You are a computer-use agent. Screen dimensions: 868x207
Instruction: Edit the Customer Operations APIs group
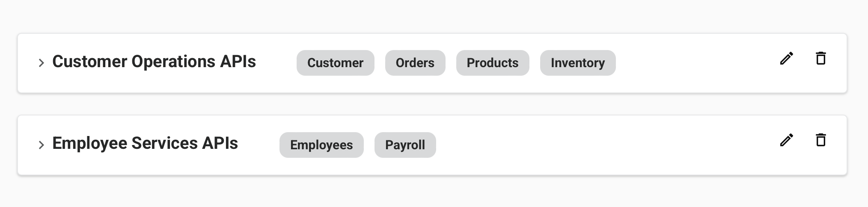(786, 59)
